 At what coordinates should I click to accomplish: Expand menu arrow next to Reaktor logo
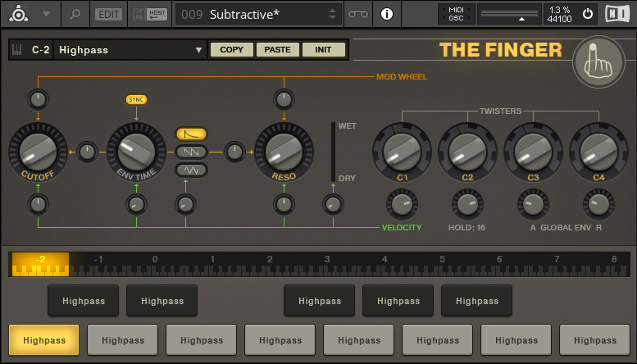[46, 14]
